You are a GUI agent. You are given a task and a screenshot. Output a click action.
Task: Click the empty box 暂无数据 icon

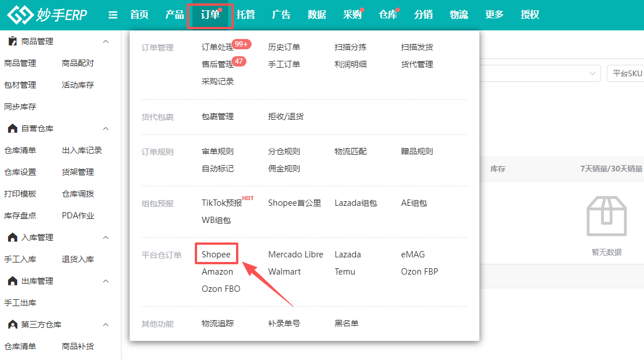(x=607, y=216)
